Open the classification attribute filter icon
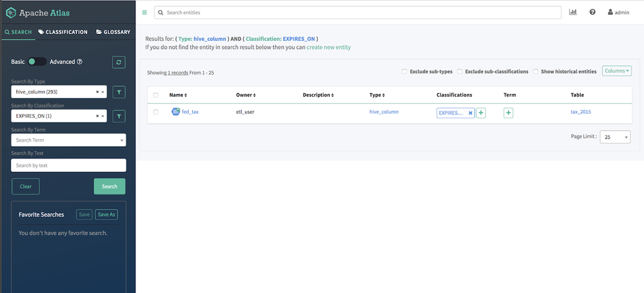644x293 pixels. 119,116
